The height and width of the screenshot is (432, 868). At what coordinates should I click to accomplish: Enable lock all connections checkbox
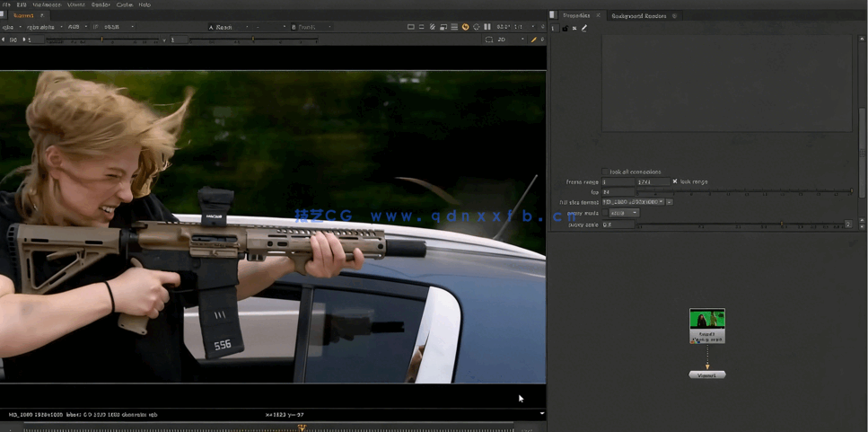[605, 172]
